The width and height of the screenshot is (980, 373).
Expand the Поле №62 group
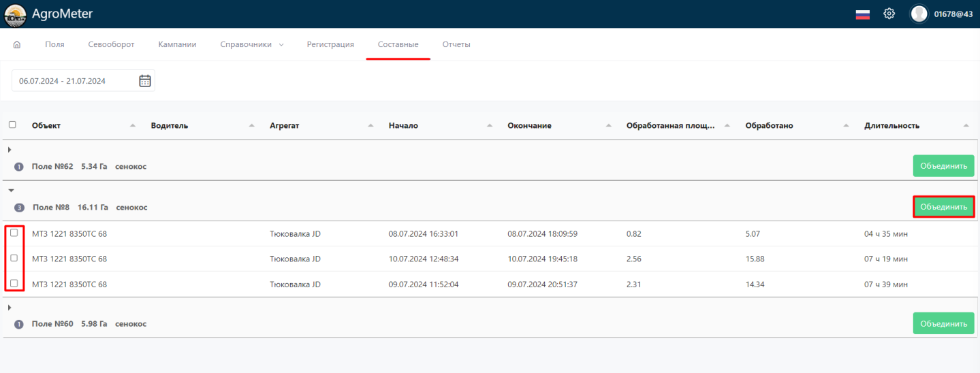pos(10,150)
